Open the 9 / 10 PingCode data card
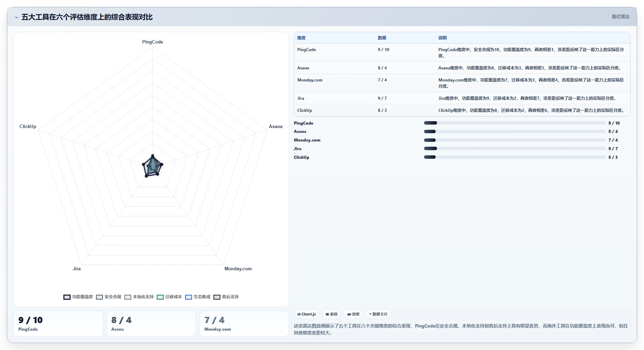 pyautogui.click(x=58, y=323)
